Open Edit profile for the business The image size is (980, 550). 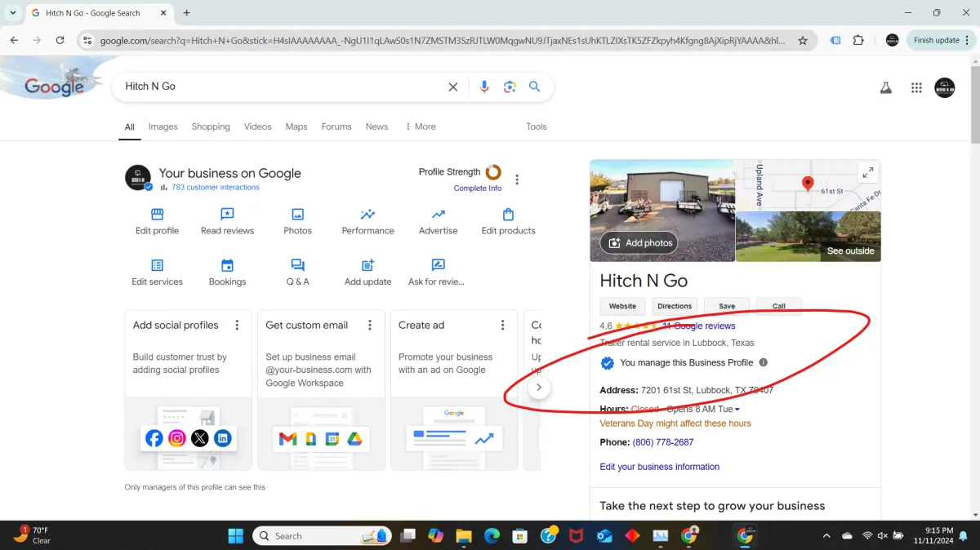tap(157, 221)
